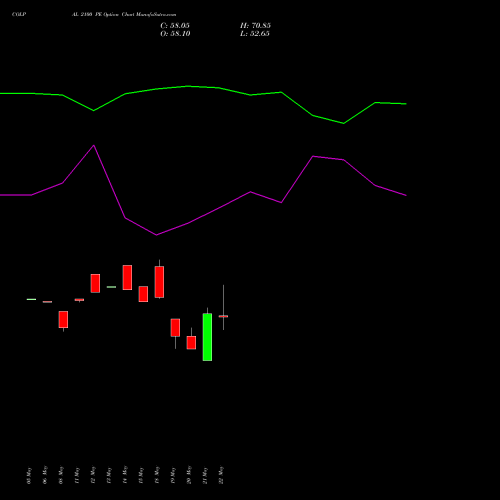Select the 14 May date label
500x500 pixels.
pos(125,475)
